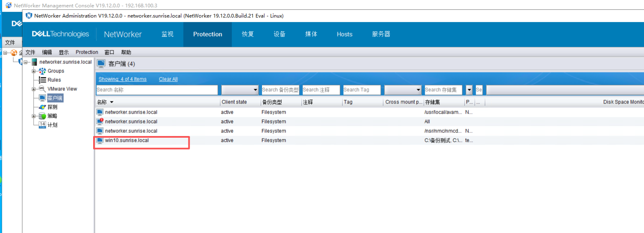
Task: Click the C:\备份测试 save set cell
Action: [443, 141]
